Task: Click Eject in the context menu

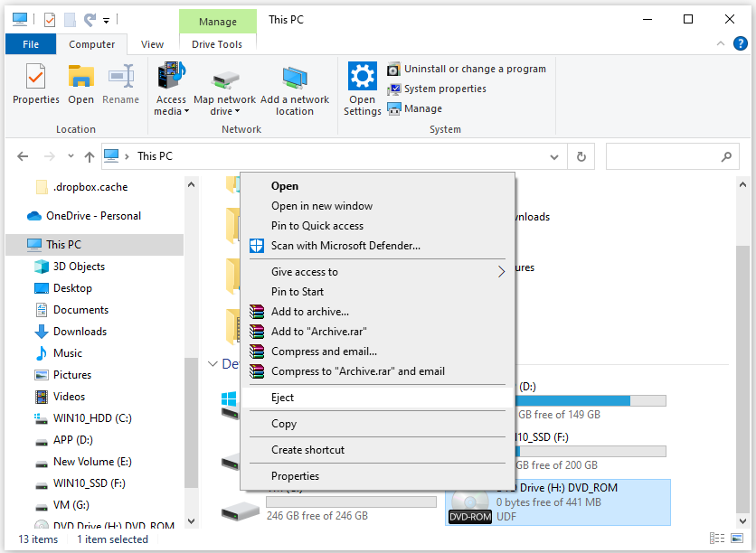Action: tap(377, 398)
